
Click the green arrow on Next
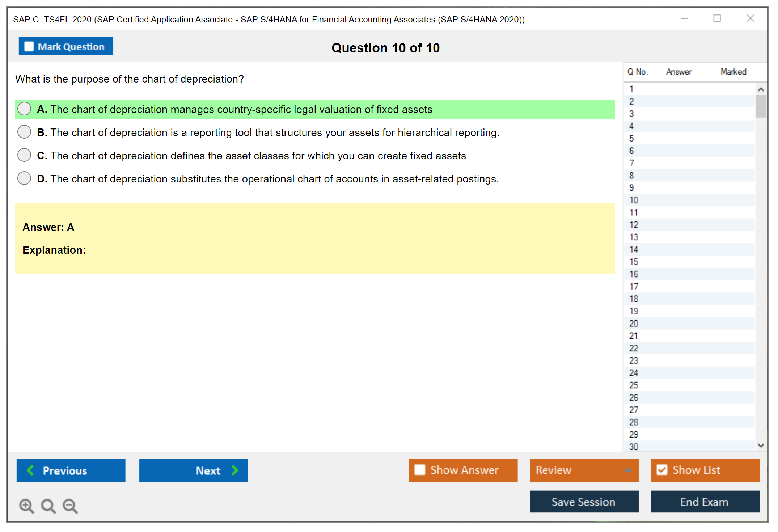(235, 470)
